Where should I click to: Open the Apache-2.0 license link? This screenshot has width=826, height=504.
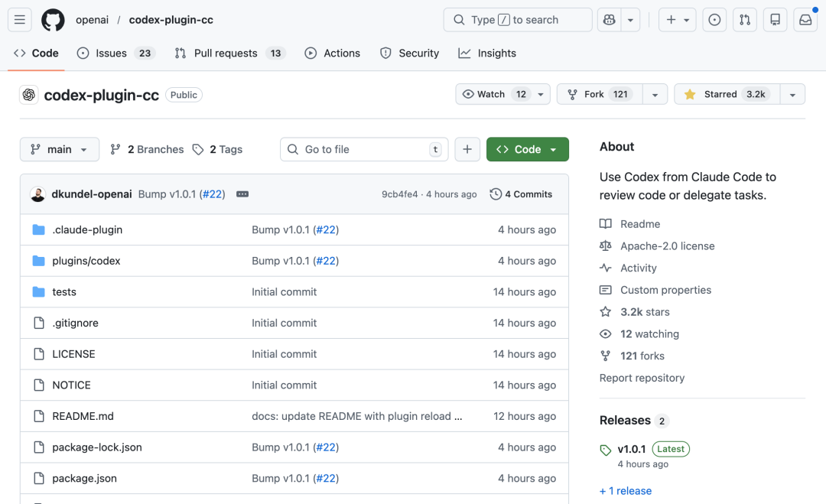(x=667, y=245)
